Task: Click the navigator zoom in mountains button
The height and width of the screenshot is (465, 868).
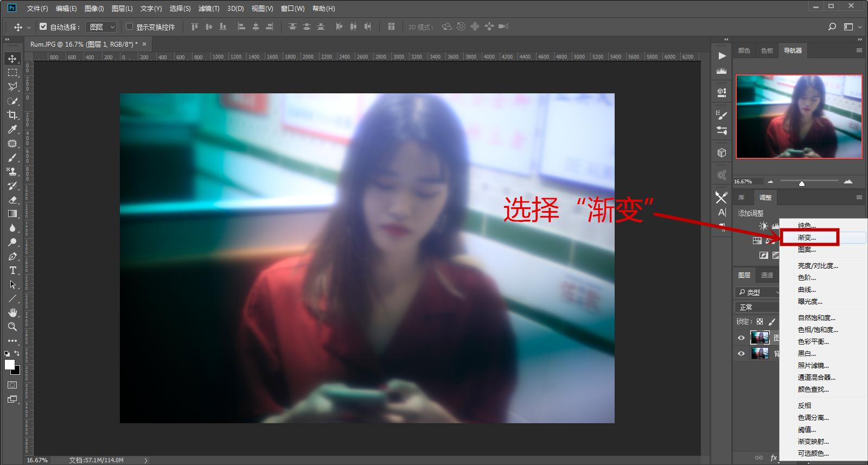Action: pyautogui.click(x=848, y=181)
